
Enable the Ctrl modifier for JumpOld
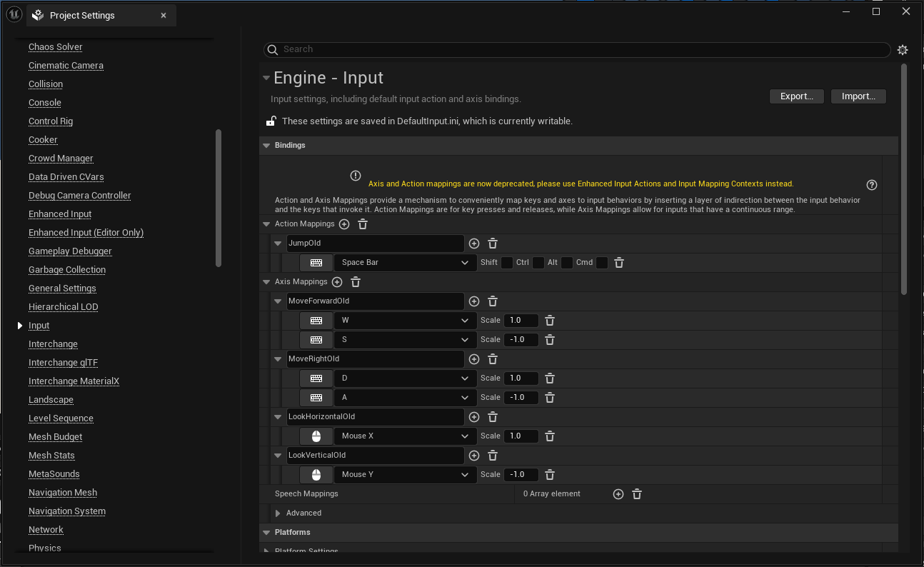(538, 263)
